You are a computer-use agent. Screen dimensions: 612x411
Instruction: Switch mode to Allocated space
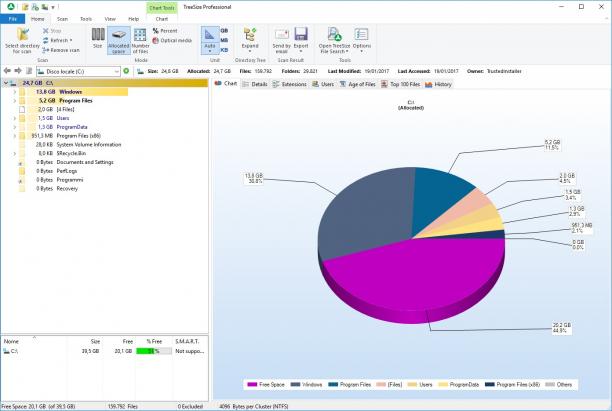(119, 41)
